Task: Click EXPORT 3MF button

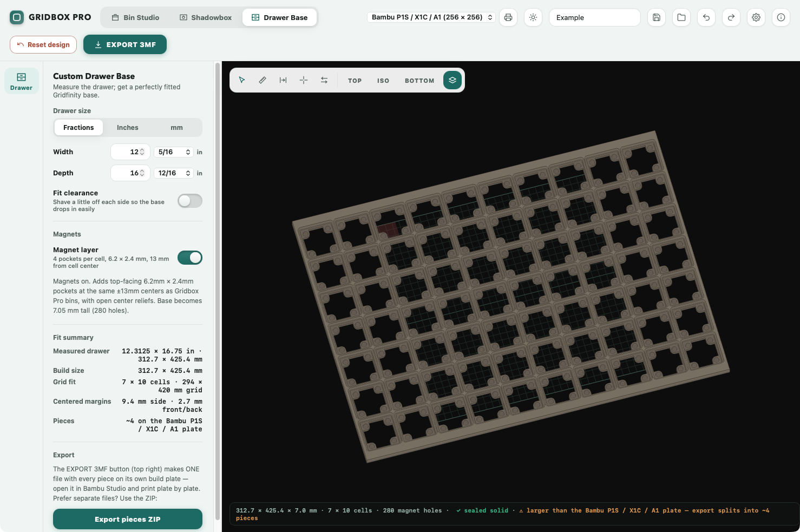Action: pos(125,44)
